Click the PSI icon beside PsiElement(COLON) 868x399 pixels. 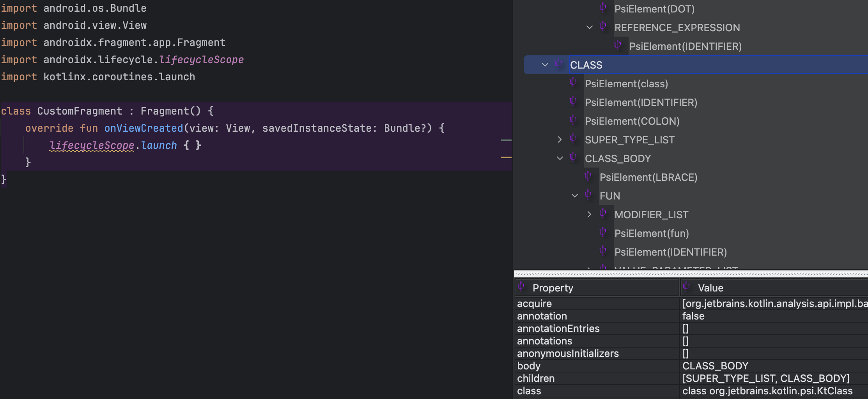point(573,120)
